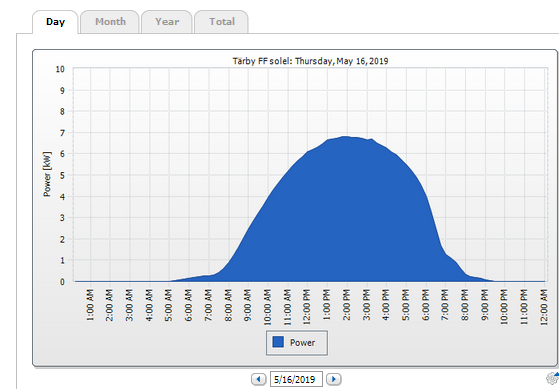Open the settings gear icon
The width and height of the screenshot is (559, 389).
(x=552, y=378)
